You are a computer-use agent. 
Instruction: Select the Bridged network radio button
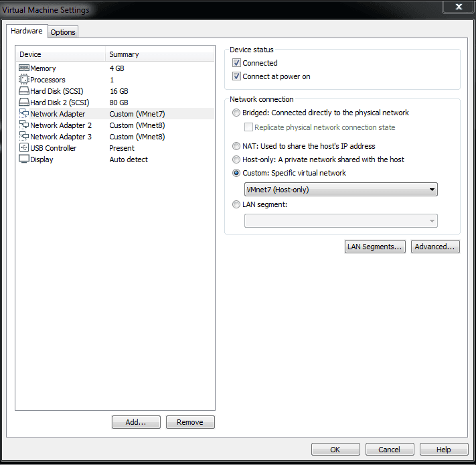click(x=236, y=113)
